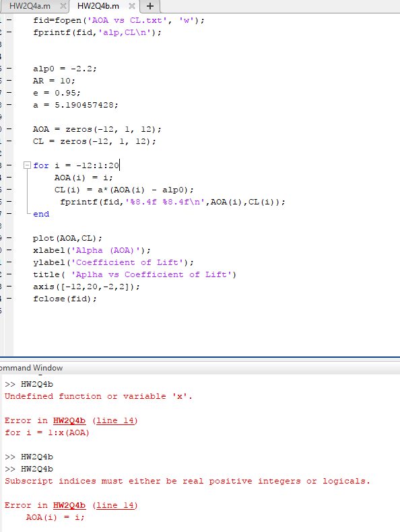Viewport: 400px width, 532px height.
Task: Click the 'CL = zeros(-12, 1, 12);' line
Action: [x=94, y=141]
